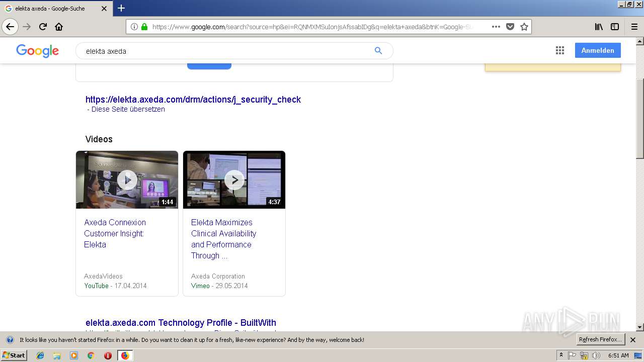The image size is (644, 362).
Task: Open Elekta Maximizes Clinical Availability link
Action: [x=223, y=239]
